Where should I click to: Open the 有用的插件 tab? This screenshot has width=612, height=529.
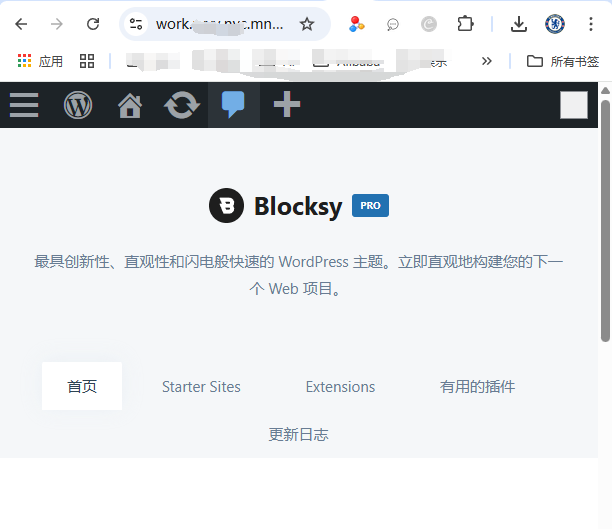pyautogui.click(x=477, y=387)
